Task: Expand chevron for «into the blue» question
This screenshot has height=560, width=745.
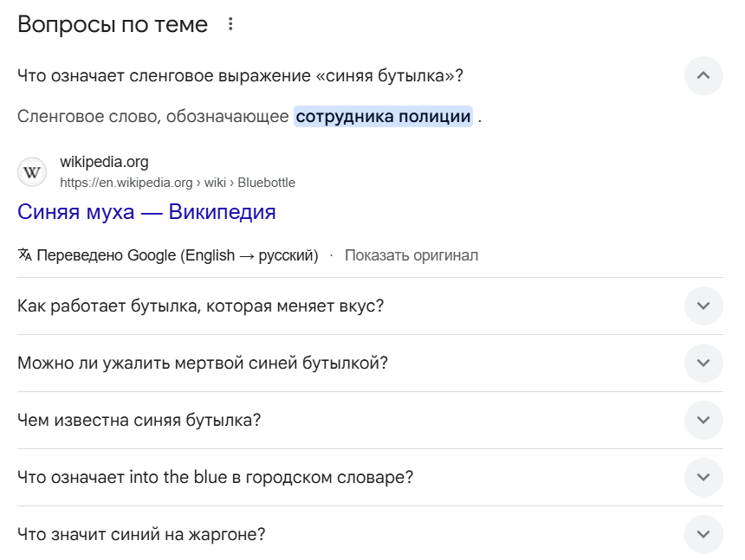Action: pos(703,477)
